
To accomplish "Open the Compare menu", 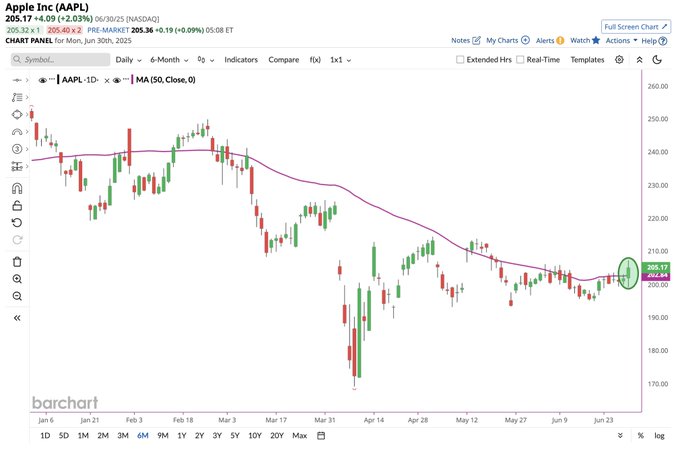I will click(x=284, y=60).
